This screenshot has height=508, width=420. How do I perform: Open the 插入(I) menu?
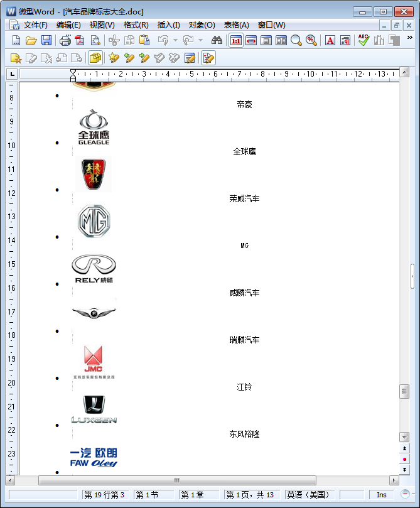(x=168, y=25)
